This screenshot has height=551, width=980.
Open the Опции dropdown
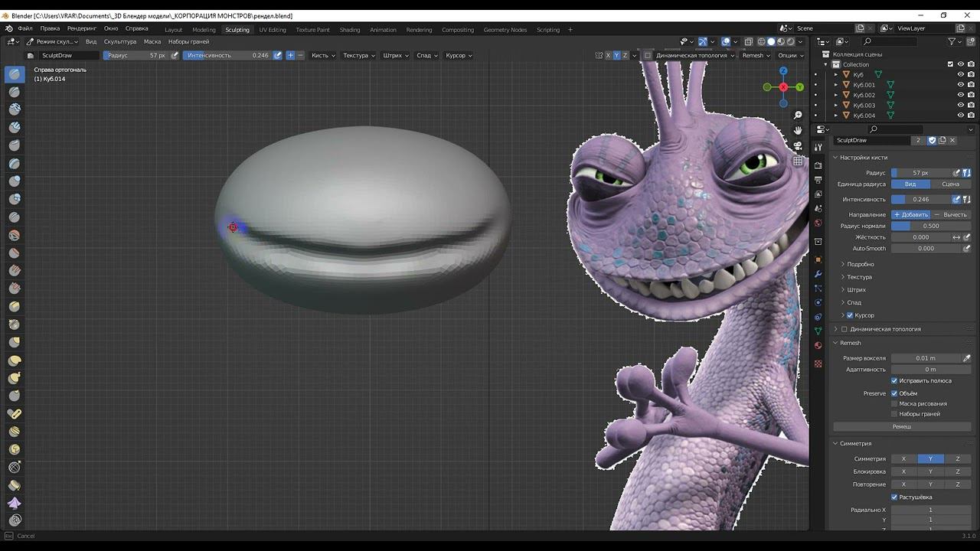[x=789, y=55]
